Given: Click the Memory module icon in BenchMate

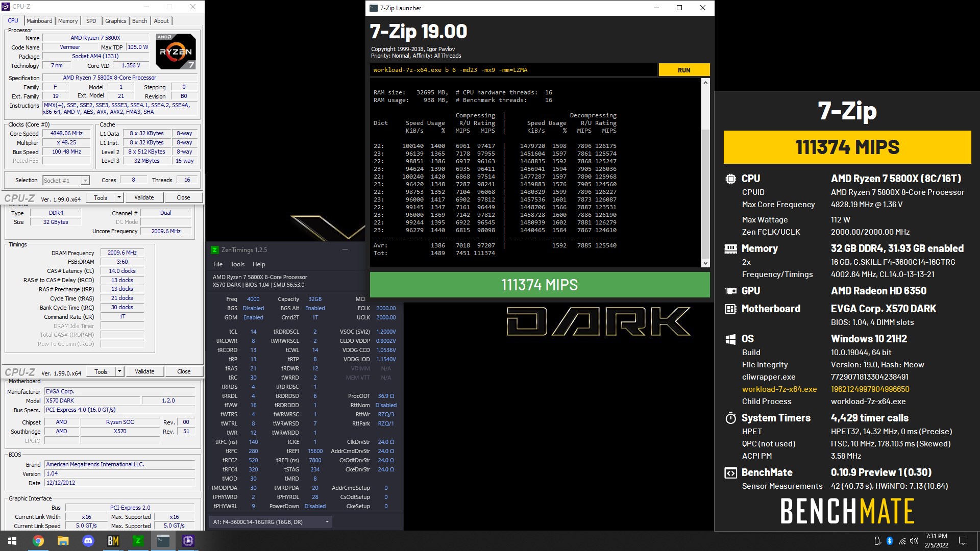Looking at the screenshot, I should (x=730, y=249).
